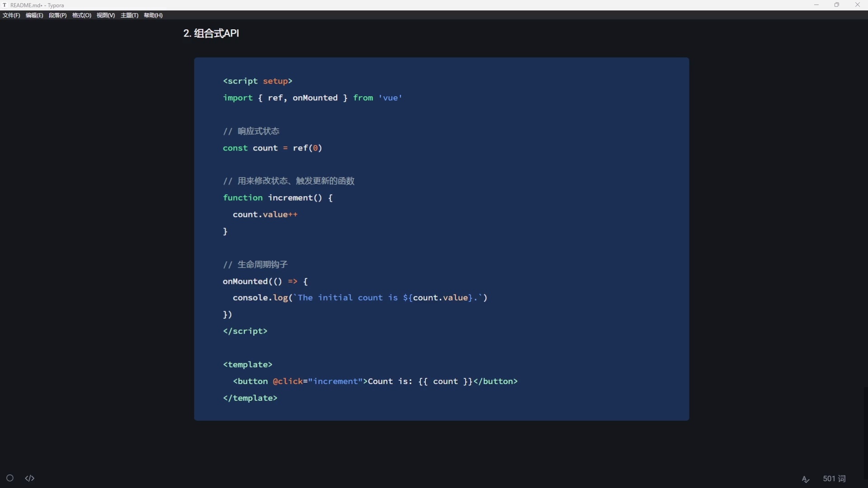Click the console.log line inside onMounted

pyautogui.click(x=359, y=298)
